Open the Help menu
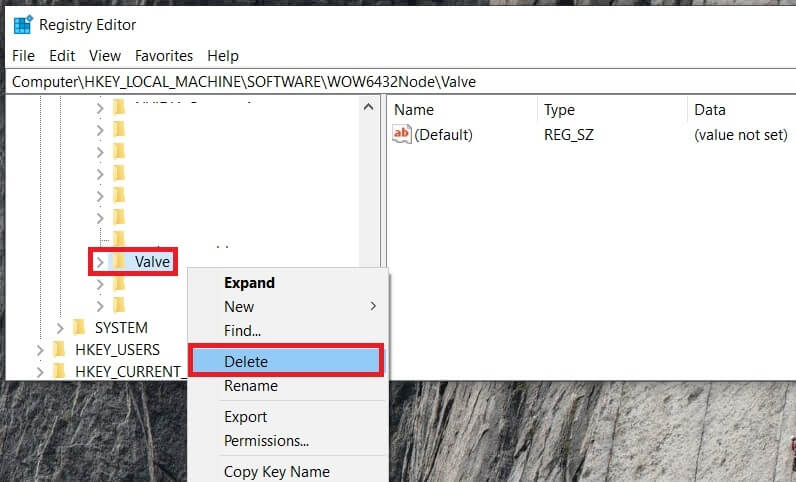The height and width of the screenshot is (482, 796). coord(223,56)
